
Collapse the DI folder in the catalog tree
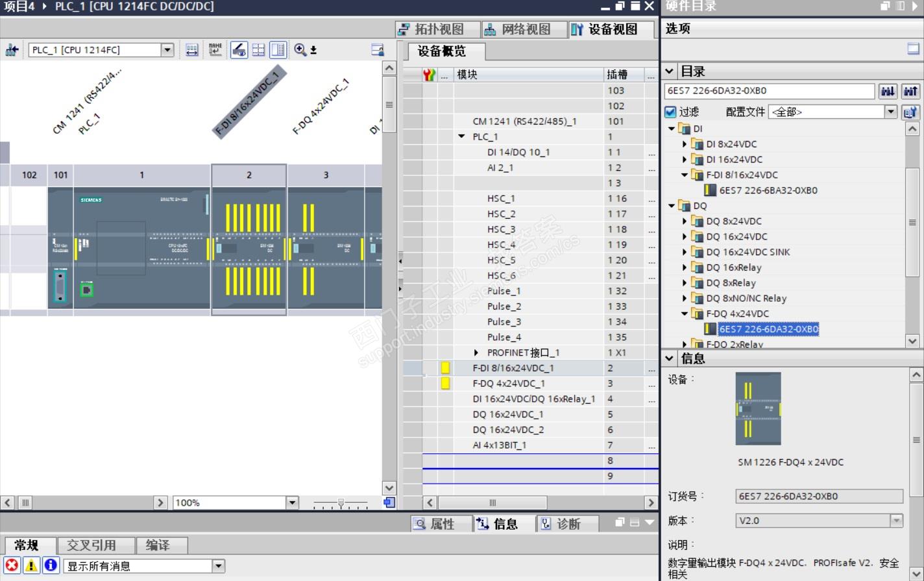672,129
